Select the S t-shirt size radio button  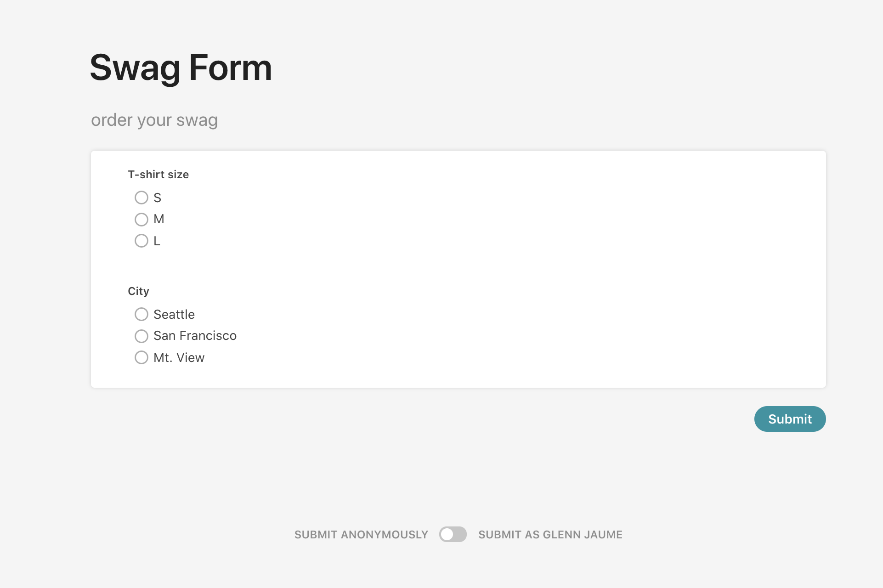[142, 198]
